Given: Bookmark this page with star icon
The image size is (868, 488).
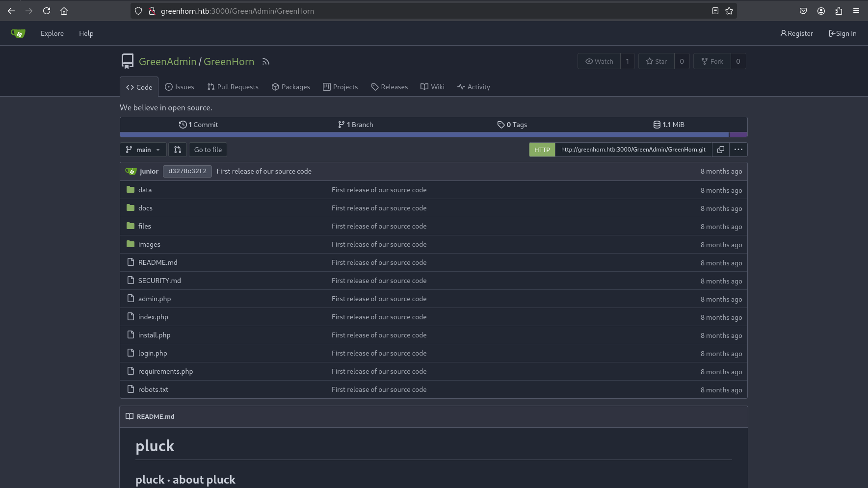Looking at the screenshot, I should pos(729,11).
